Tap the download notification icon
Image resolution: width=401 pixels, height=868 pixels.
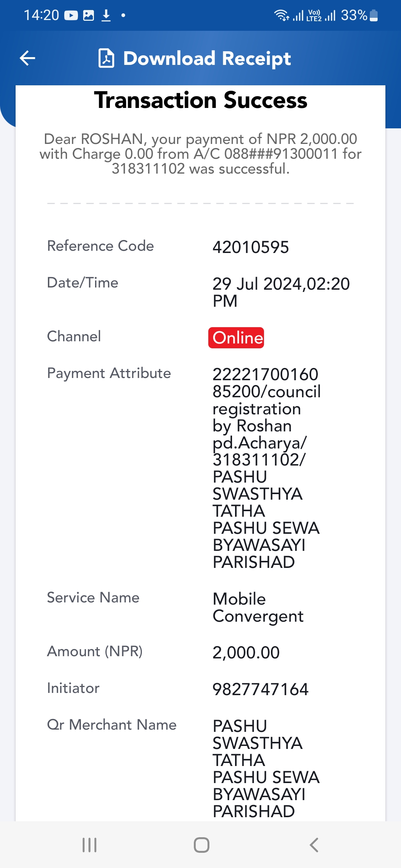106,16
